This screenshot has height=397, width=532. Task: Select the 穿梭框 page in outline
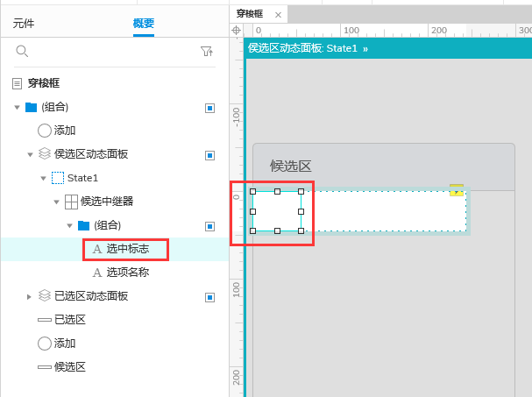click(44, 83)
